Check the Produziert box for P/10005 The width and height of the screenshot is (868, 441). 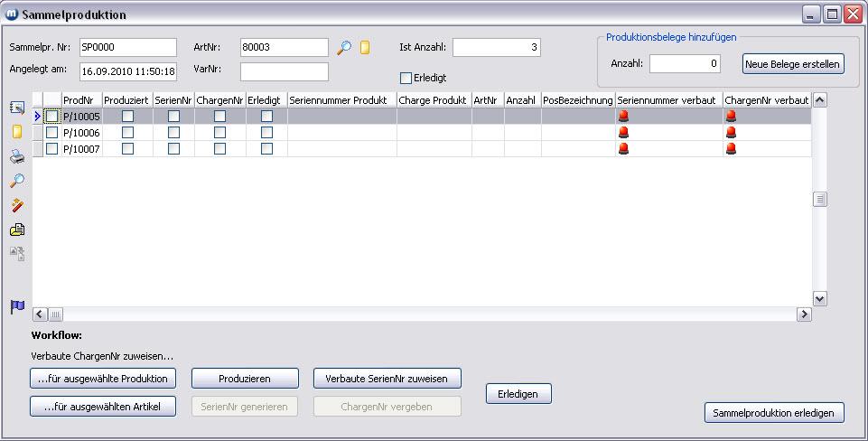point(127,116)
